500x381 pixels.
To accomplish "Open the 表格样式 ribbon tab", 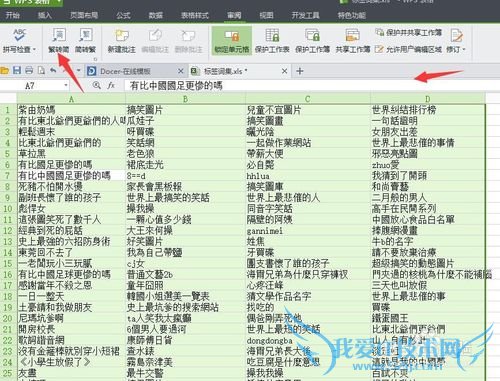I will [195, 15].
